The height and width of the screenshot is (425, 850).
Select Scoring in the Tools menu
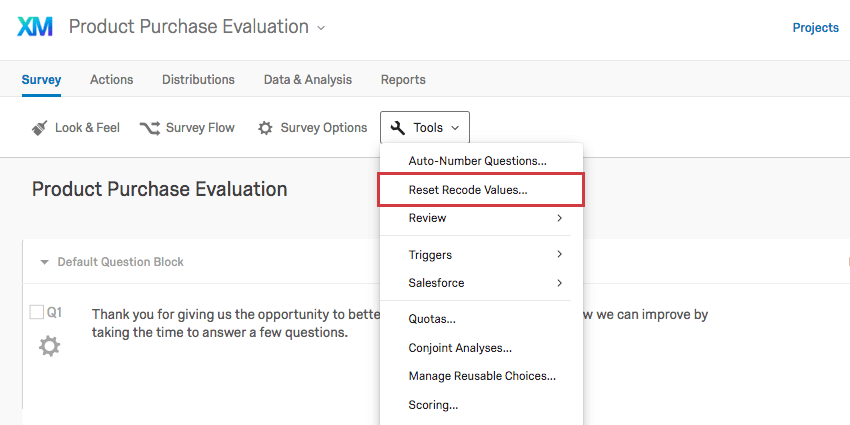pyautogui.click(x=433, y=405)
